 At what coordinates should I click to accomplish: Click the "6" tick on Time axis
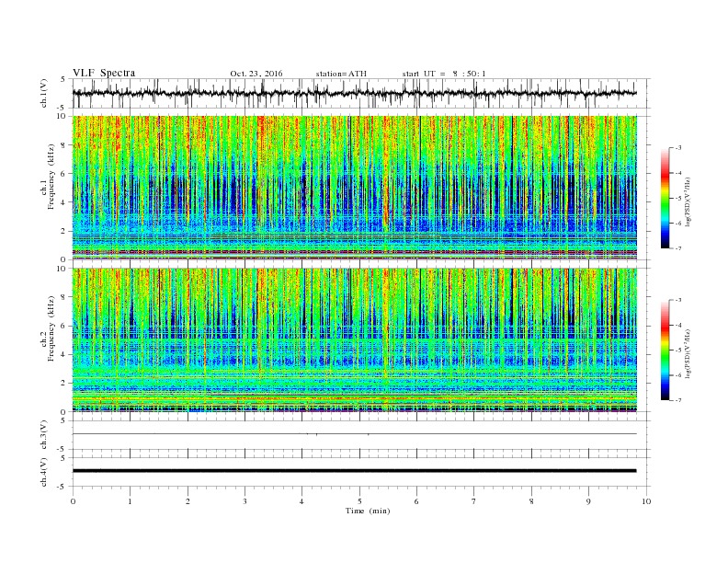(416, 501)
